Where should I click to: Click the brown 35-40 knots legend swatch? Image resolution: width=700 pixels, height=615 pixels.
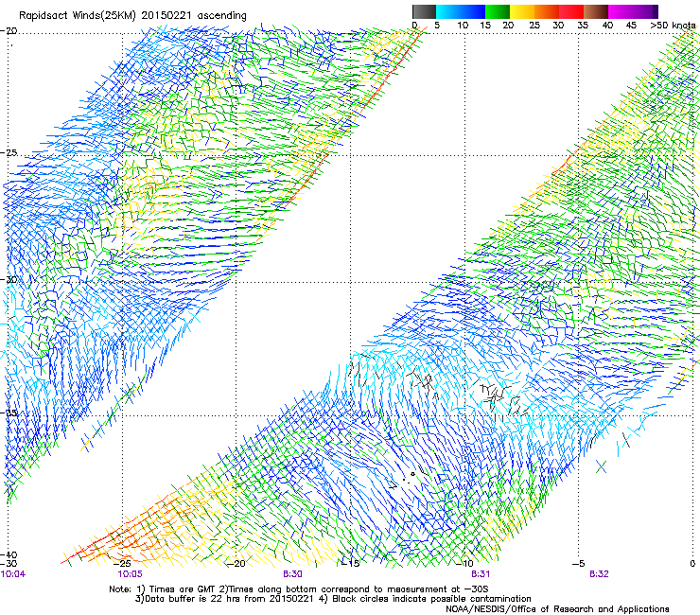click(x=596, y=11)
